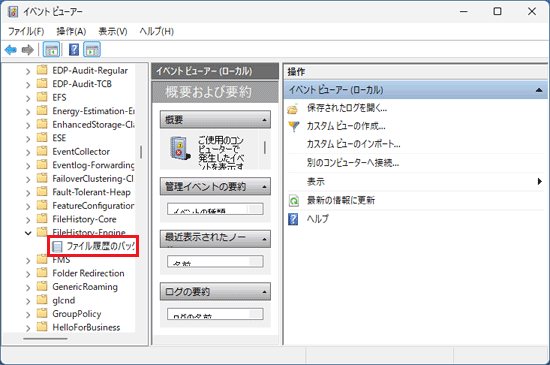Click the Event Viewer title bar app icon
The width and height of the screenshot is (550, 365).
coord(13,12)
